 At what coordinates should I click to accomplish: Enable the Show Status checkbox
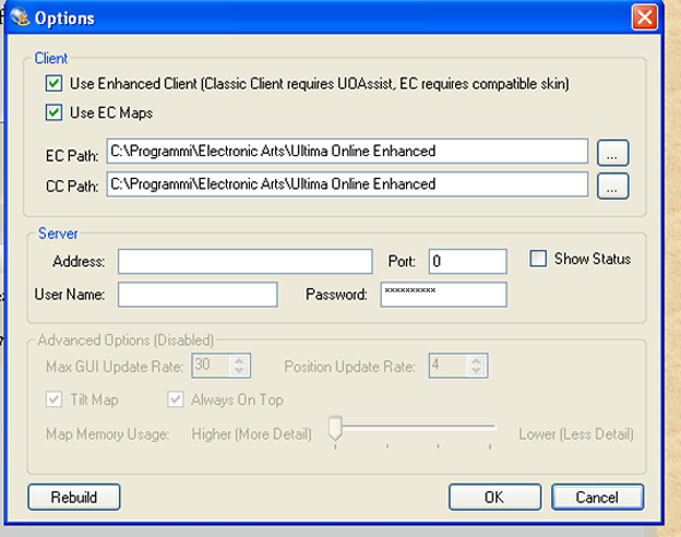[538, 259]
